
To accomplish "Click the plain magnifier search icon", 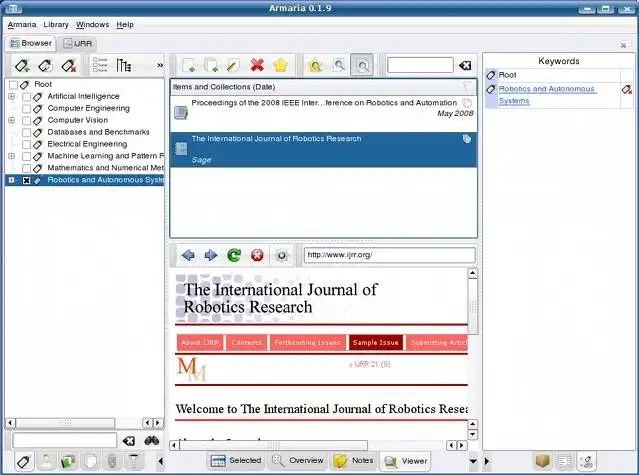I will point(339,65).
